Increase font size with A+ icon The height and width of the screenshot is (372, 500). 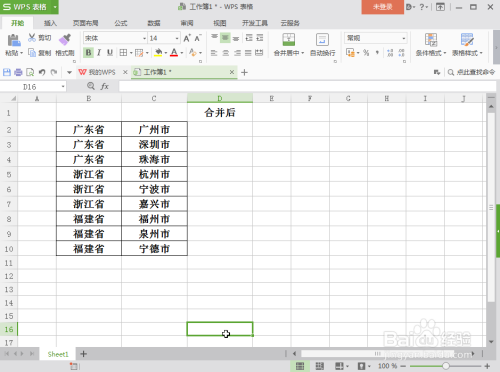(x=187, y=38)
